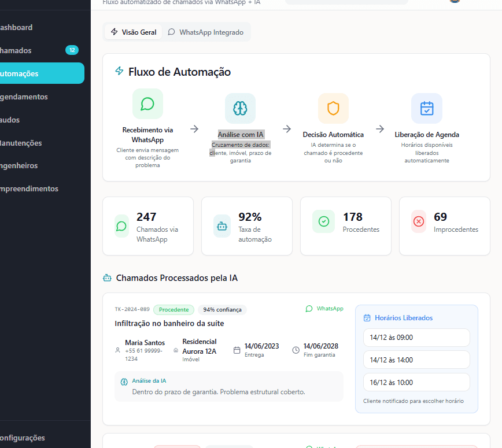
Task: Click calendar icon beside 14/06/2023 Entrega
Action: click(x=237, y=350)
